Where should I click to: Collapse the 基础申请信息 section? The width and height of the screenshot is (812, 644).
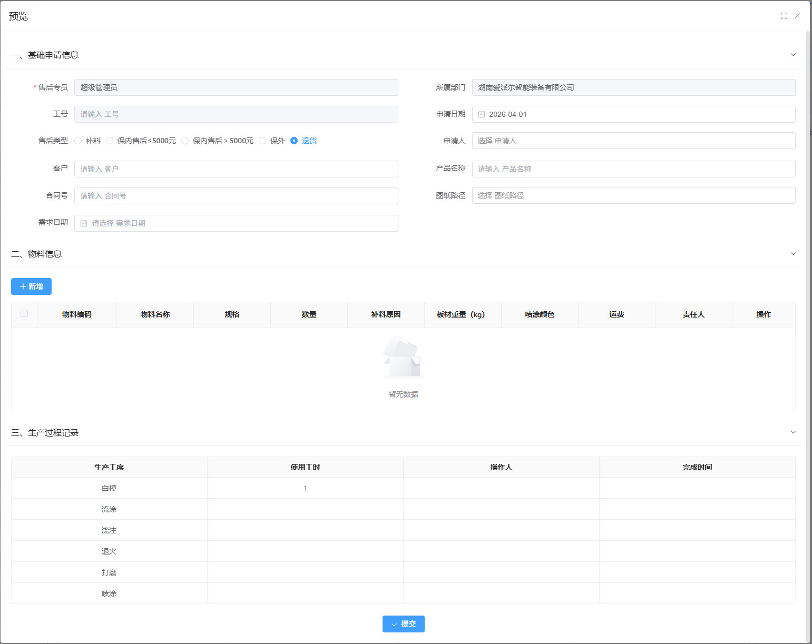tap(793, 55)
